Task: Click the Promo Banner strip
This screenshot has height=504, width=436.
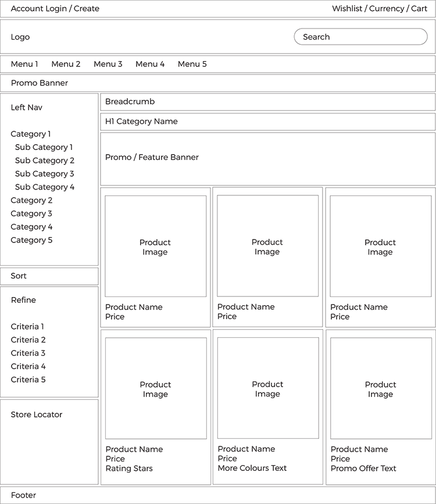Action: coord(217,83)
